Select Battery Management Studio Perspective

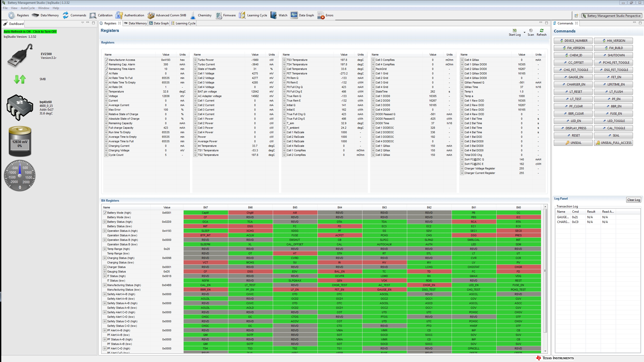[x=611, y=16]
